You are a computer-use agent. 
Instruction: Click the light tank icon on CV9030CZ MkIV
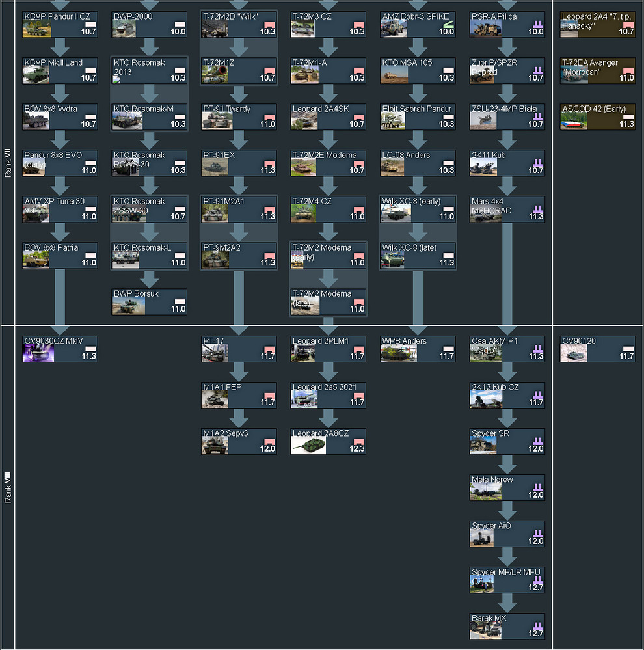click(90, 349)
